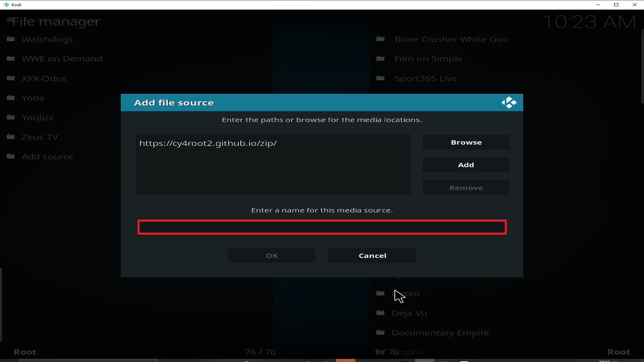Image resolution: width=644 pixels, height=362 pixels.
Task: Open the WWE on Demand folder icon
Action: [11, 58]
